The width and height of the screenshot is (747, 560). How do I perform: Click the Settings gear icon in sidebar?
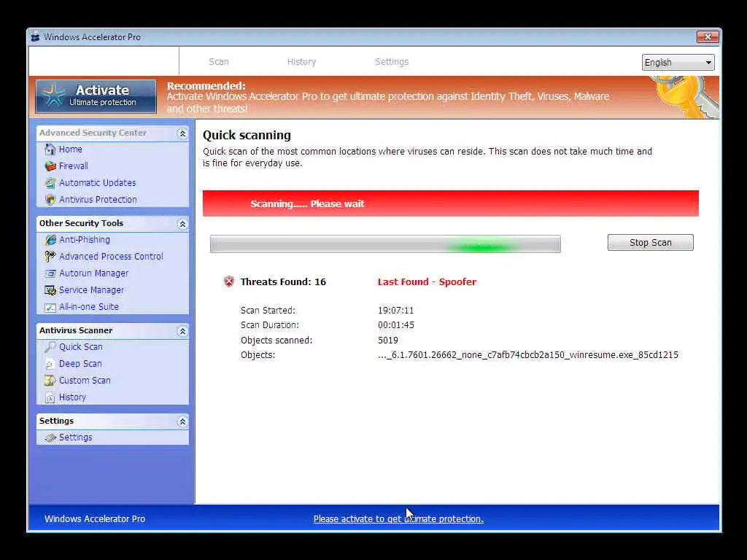[50, 437]
